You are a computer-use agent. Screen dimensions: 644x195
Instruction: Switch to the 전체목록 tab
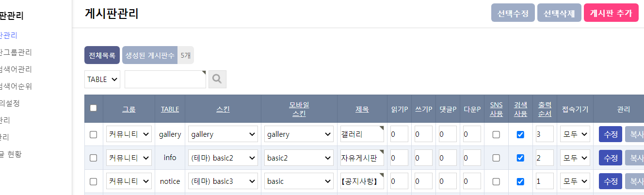click(x=102, y=55)
